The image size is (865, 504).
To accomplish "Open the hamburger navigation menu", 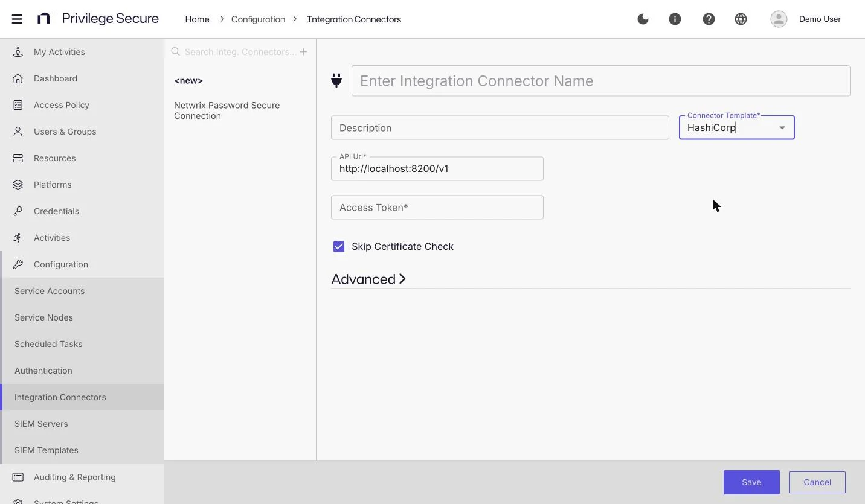I will click(x=17, y=19).
